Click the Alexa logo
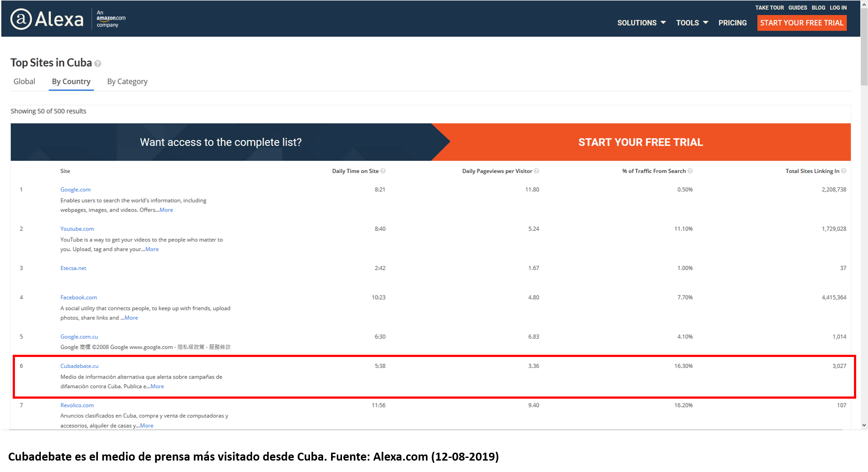The image size is (868, 472). pyautogui.click(x=47, y=19)
